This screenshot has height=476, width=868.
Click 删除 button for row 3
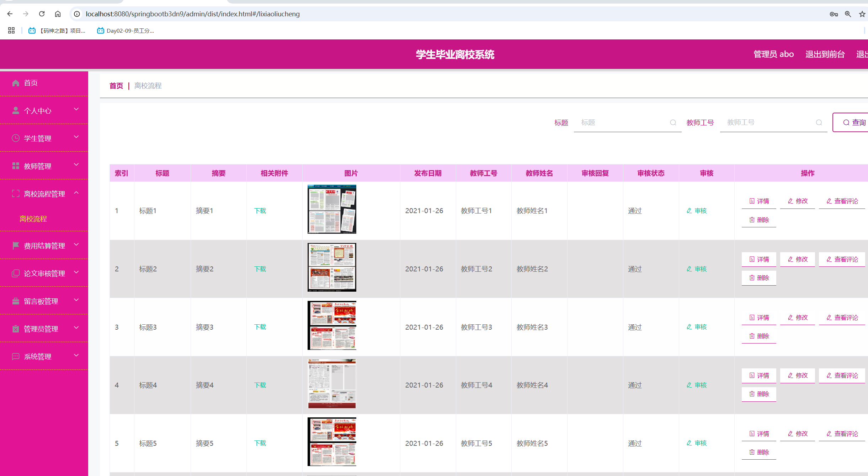coord(759,336)
